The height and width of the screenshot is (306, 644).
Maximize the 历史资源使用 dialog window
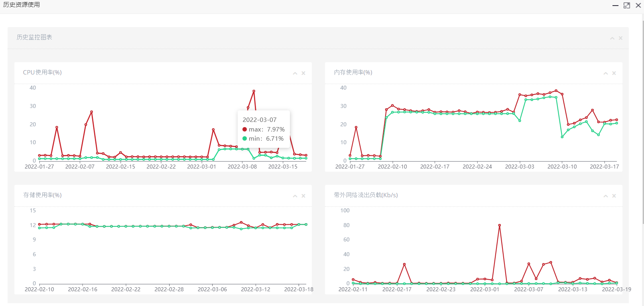click(x=627, y=6)
